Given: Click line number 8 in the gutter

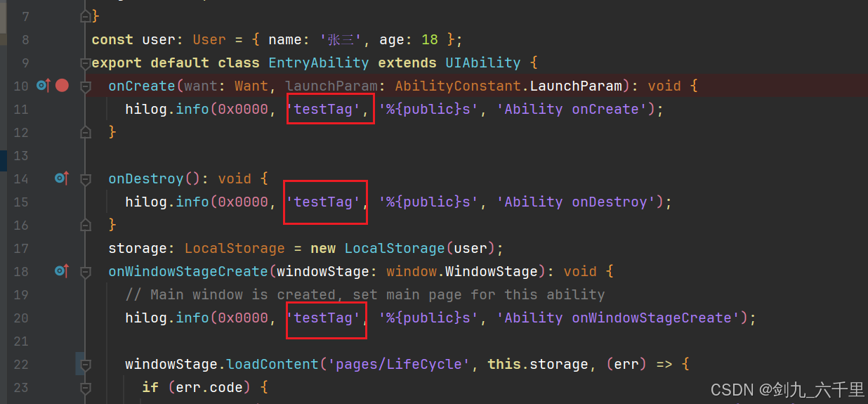Looking at the screenshot, I should coord(25,39).
